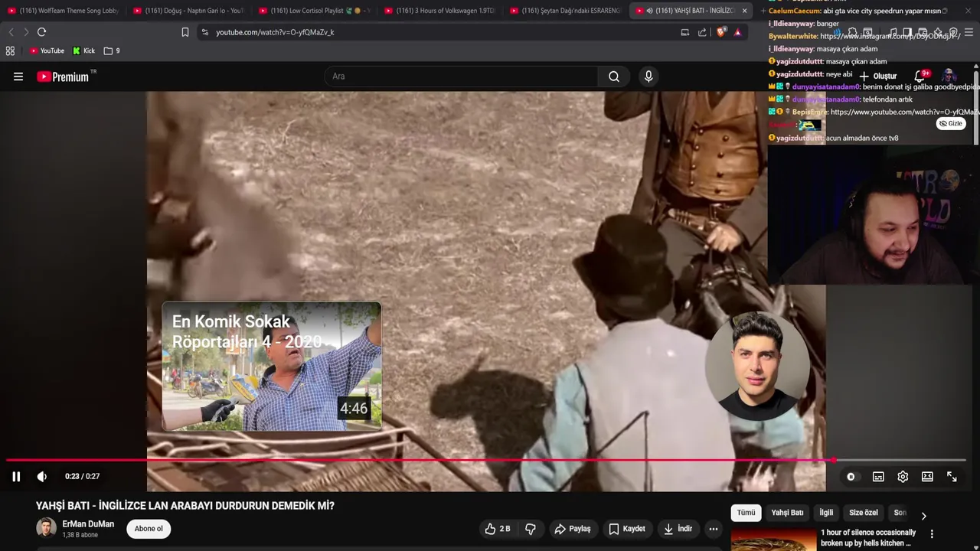The height and width of the screenshot is (551, 980).
Task: Start voice search with microphone
Action: (x=648, y=77)
